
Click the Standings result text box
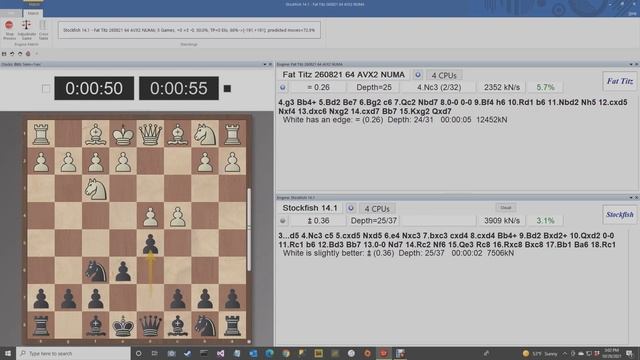click(189, 30)
